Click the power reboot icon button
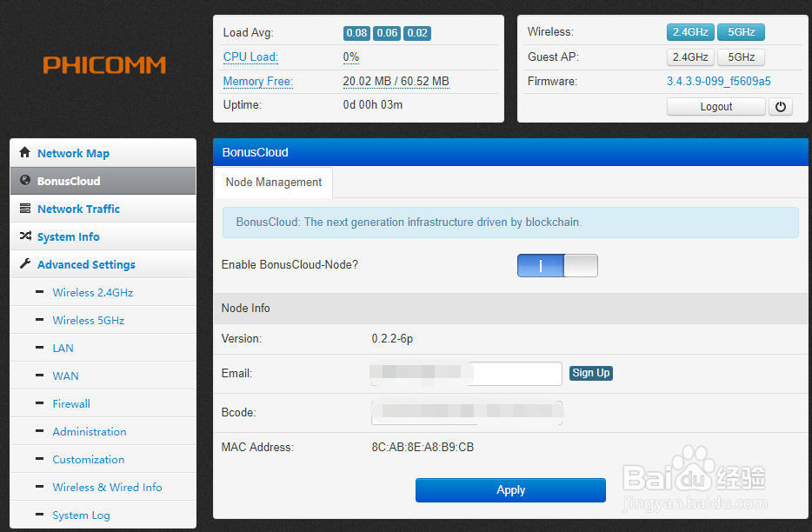The width and height of the screenshot is (812, 532). (781, 107)
